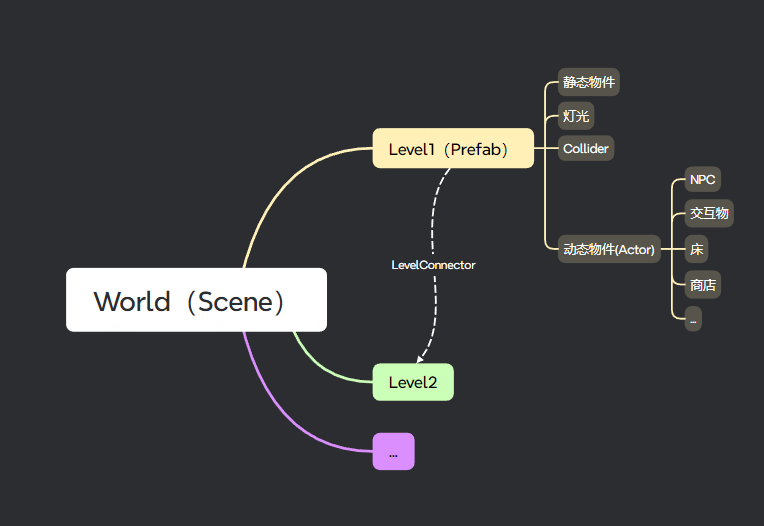
Task: Click the 静态物件 child node
Action: tap(588, 82)
